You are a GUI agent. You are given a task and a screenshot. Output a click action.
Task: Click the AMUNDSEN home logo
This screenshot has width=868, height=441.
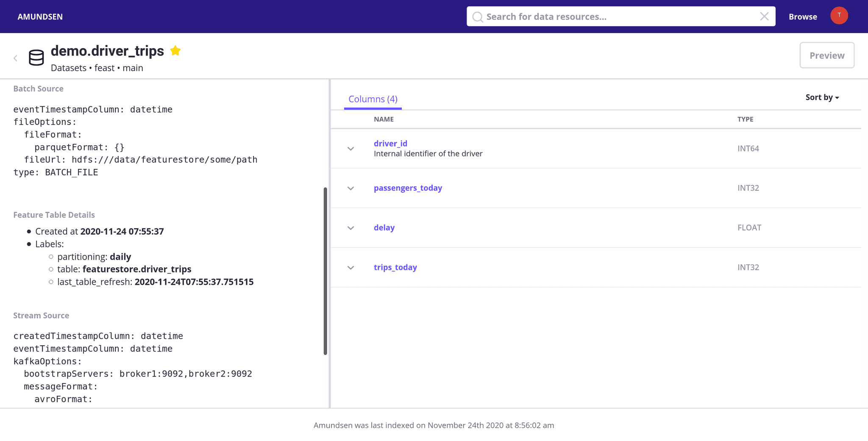point(40,17)
